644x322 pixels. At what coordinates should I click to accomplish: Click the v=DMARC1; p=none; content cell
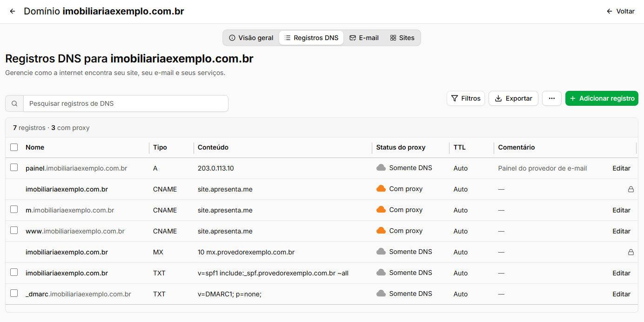(230, 294)
